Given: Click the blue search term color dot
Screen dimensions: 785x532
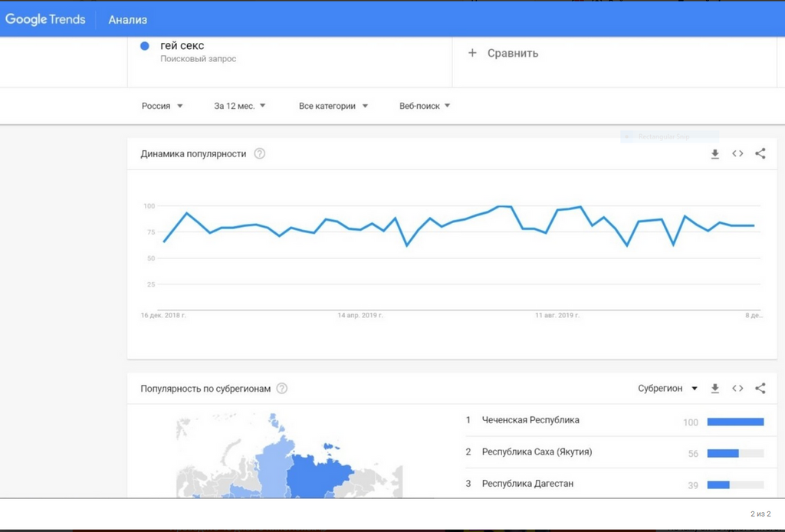Looking at the screenshot, I should (x=145, y=46).
